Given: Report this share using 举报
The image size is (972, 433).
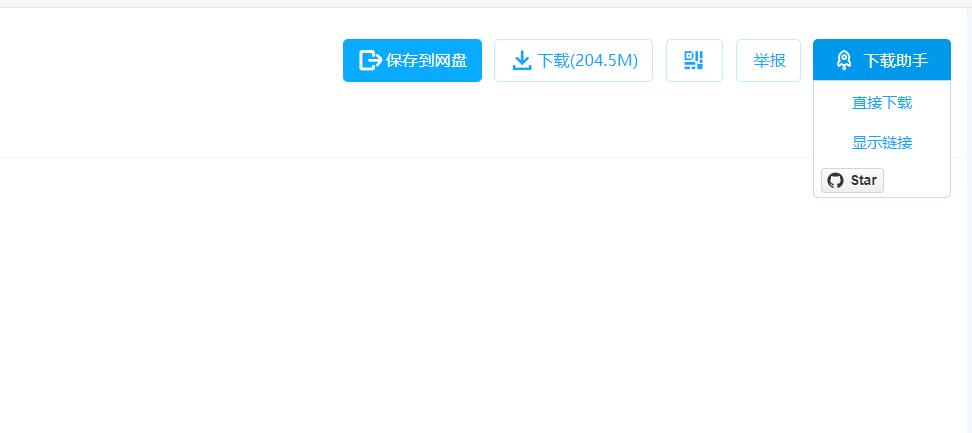Looking at the screenshot, I should click(769, 60).
